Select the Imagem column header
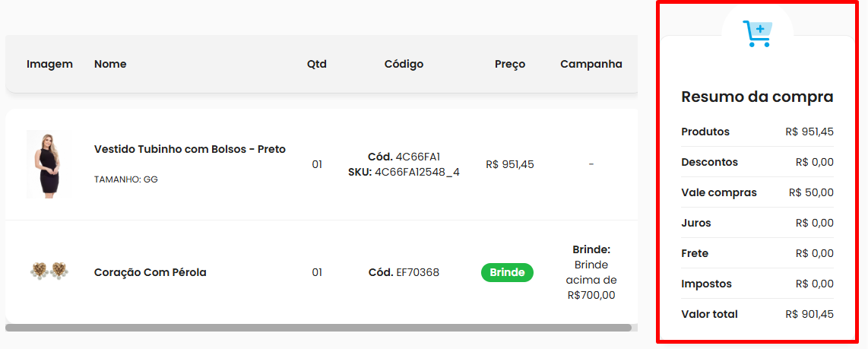Image resolution: width=868 pixels, height=349 pixels. [50, 65]
